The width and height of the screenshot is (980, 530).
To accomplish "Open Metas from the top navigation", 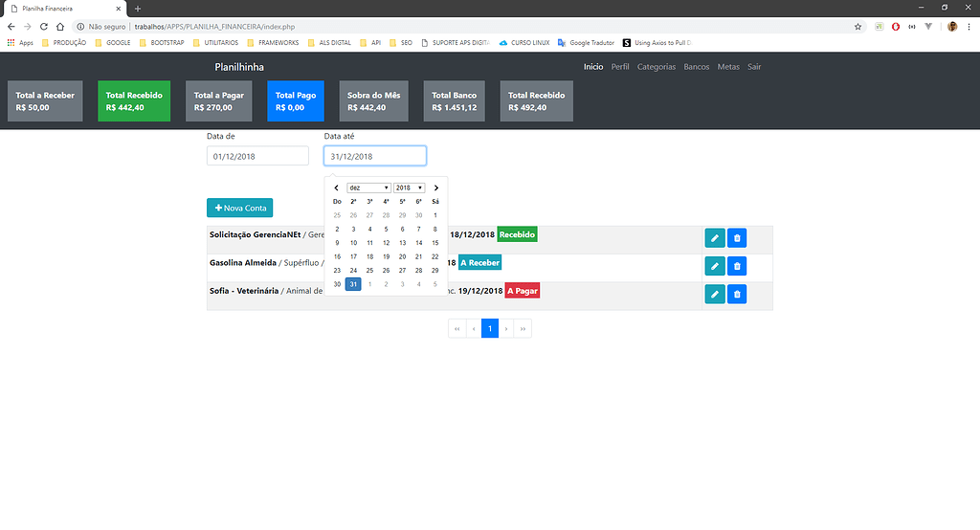I will (x=728, y=67).
